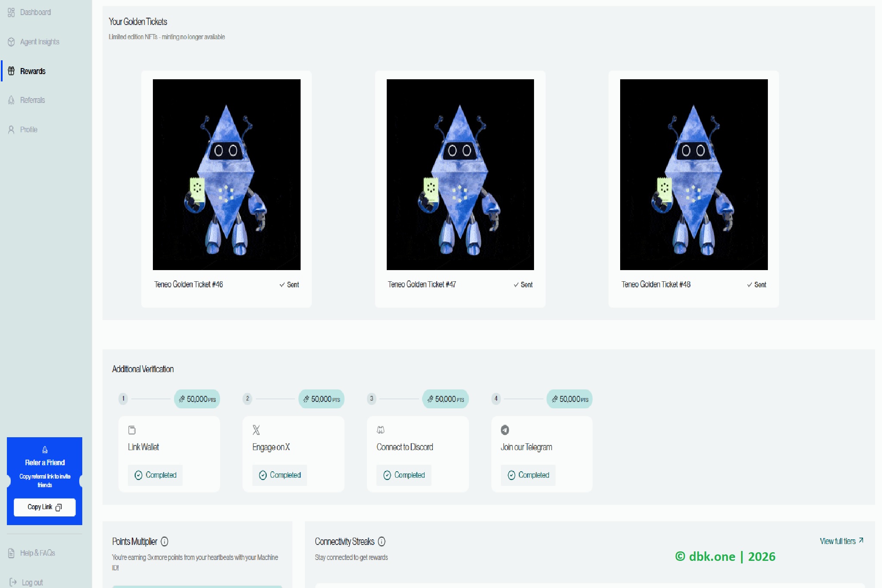Click the Link Wallet Completed status
Image resolution: width=882 pixels, height=588 pixels.
click(x=155, y=475)
